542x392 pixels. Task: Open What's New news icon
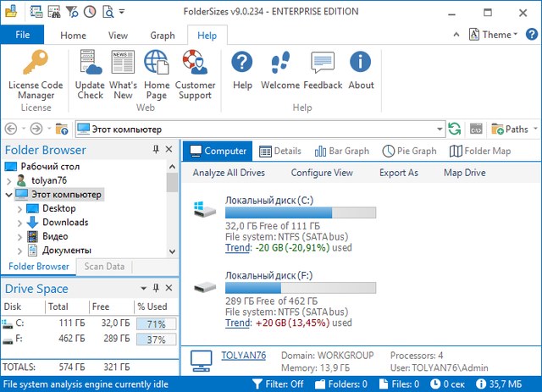(x=124, y=64)
